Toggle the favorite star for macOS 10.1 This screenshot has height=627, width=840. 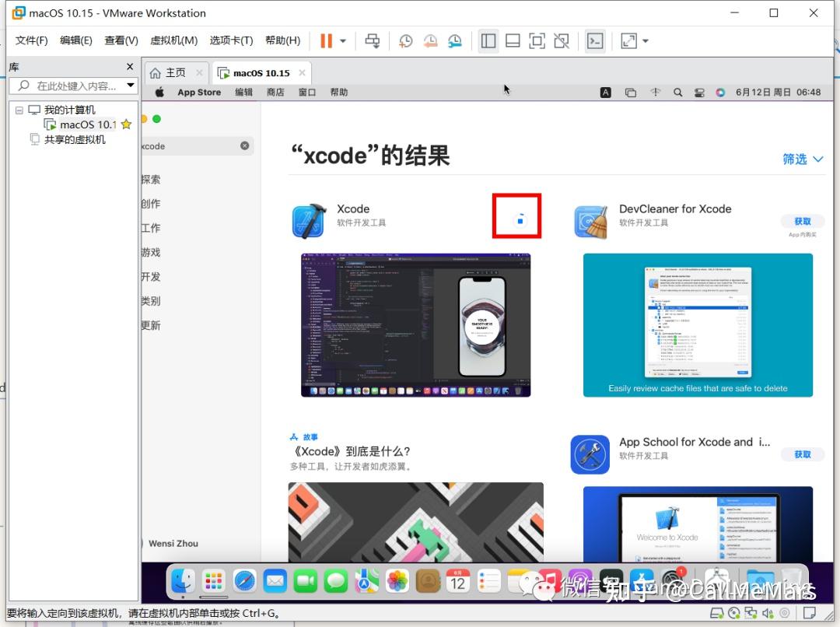point(127,124)
